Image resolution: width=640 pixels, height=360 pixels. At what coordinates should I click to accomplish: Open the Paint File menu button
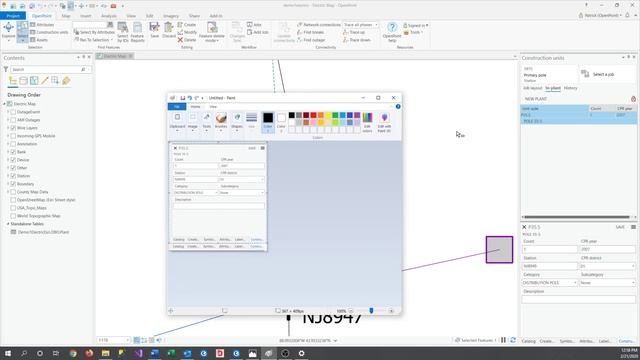click(177, 107)
